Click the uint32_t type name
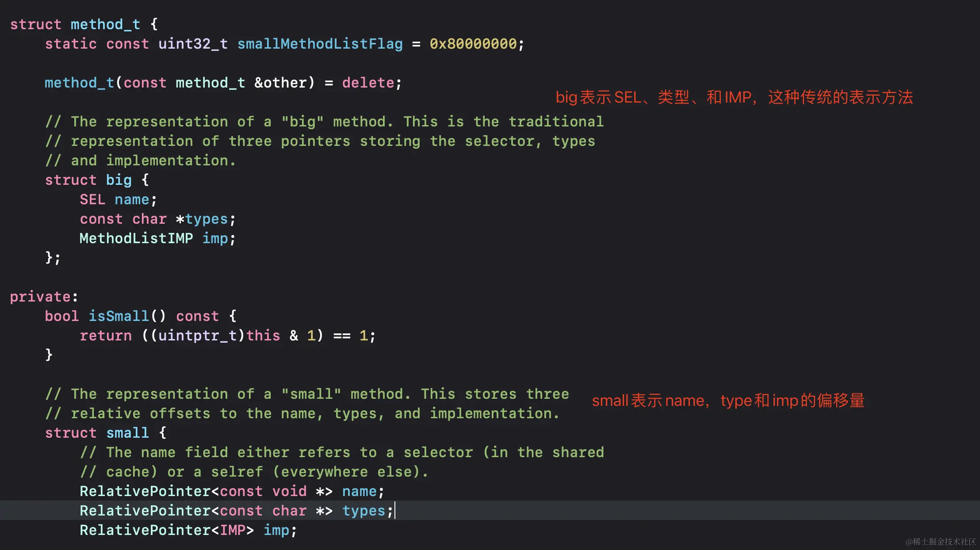Viewport: 980px width, 550px height. 193,44
